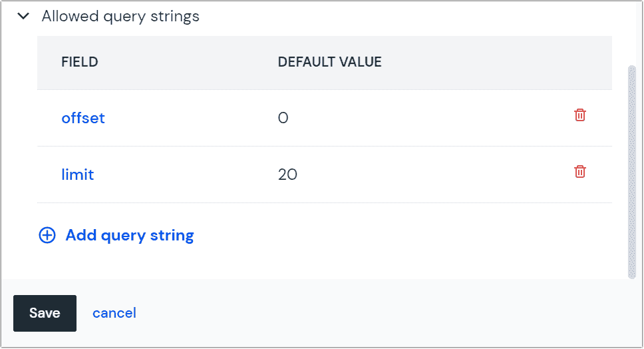Image resolution: width=644 pixels, height=349 pixels.
Task: Click the FIELD column header
Action: pos(80,62)
